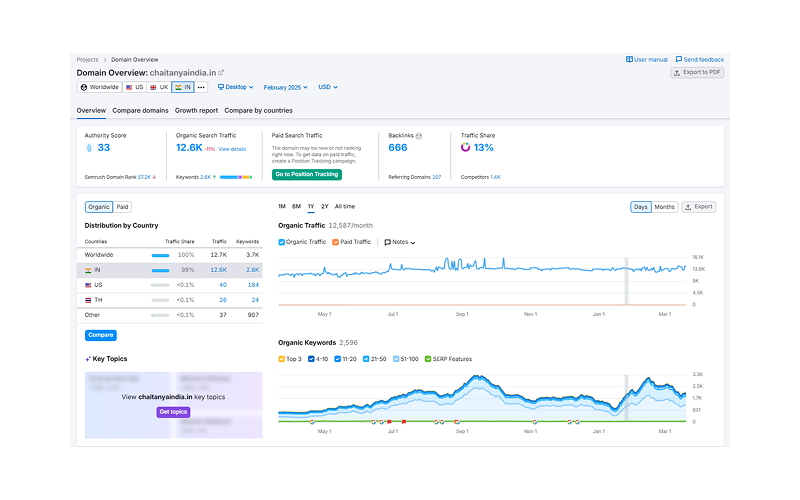Click the User manual book icon
800x500 pixels.
[x=629, y=60]
